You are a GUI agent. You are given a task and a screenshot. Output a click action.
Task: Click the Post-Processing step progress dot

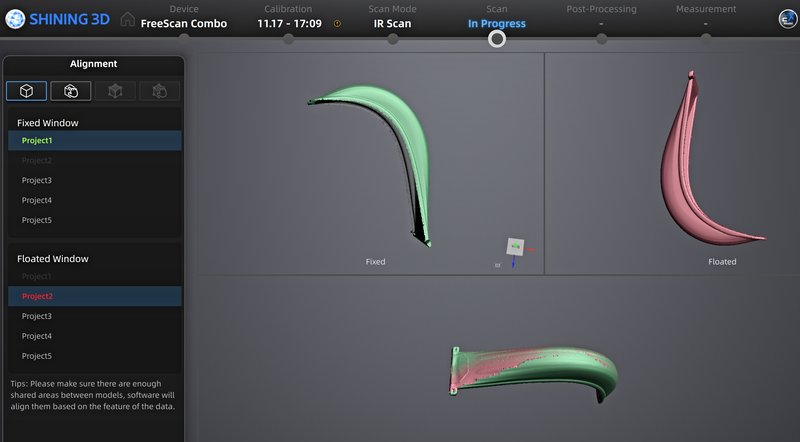tap(602, 39)
